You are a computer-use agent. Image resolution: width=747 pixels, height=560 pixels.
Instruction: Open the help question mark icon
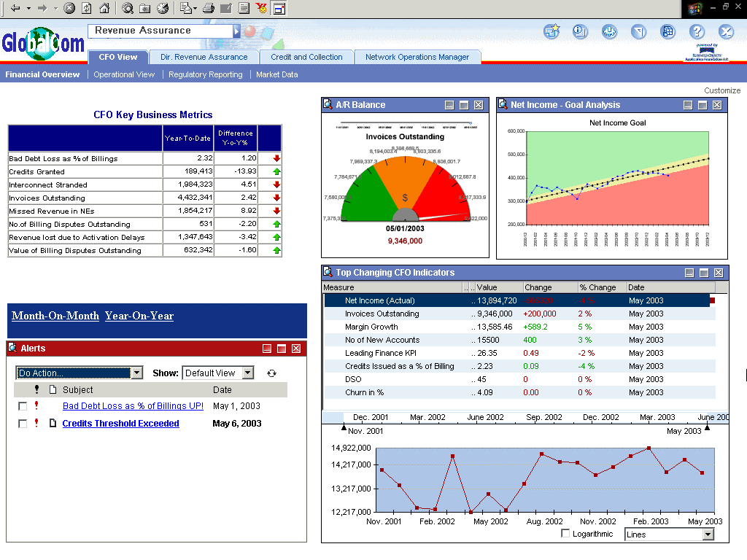pyautogui.click(x=697, y=32)
